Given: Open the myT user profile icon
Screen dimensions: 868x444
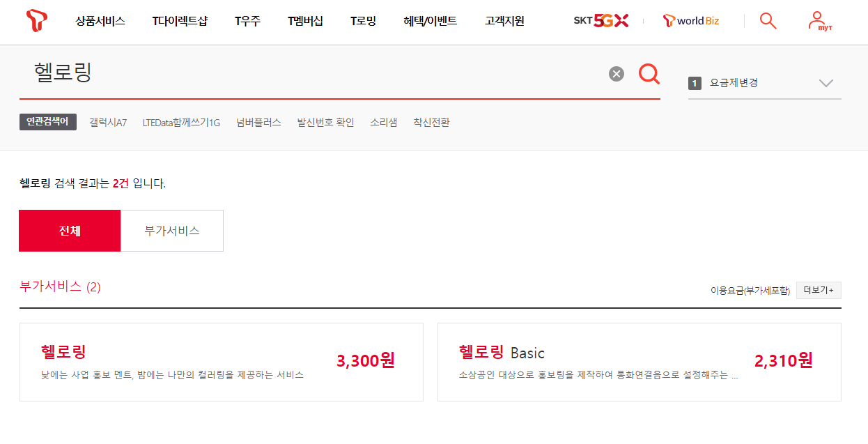Looking at the screenshot, I should [820, 21].
